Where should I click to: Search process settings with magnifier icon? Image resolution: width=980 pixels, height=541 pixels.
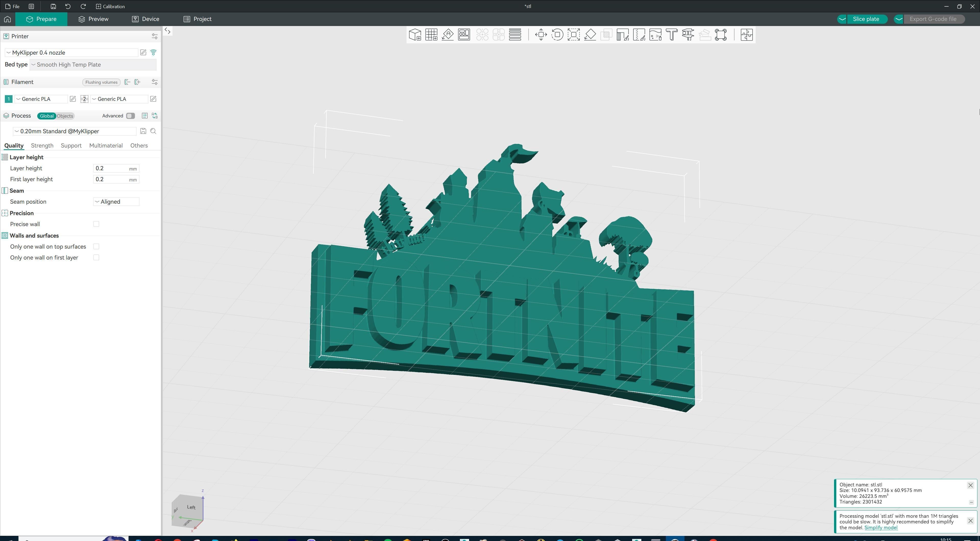click(153, 131)
